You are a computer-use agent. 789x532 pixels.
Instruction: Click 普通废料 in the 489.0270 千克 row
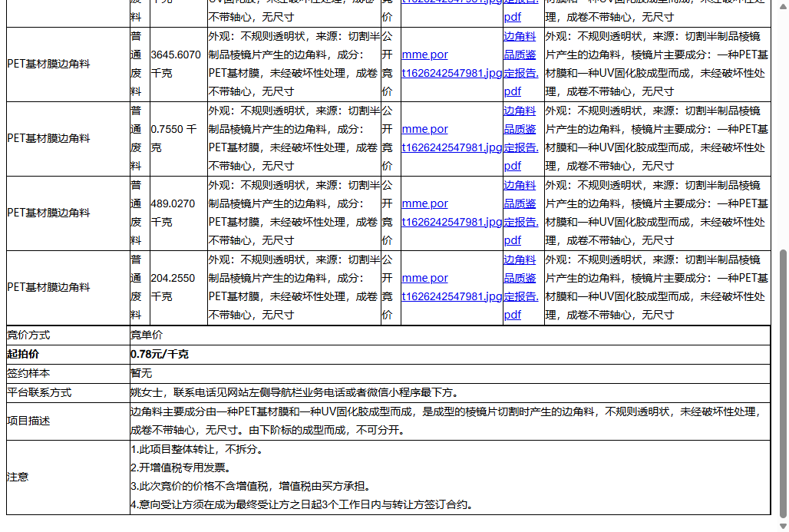coord(136,213)
